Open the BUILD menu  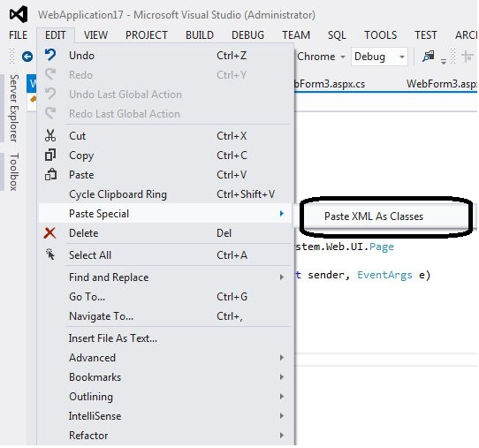[200, 35]
